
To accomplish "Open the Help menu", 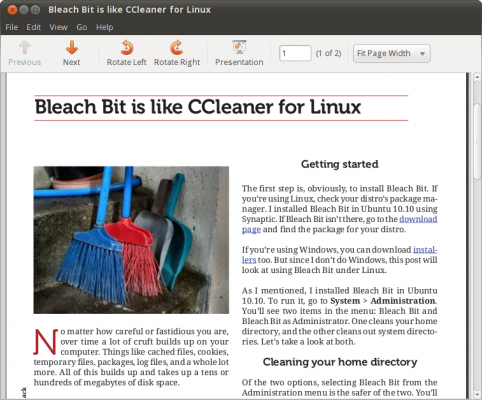I will click(104, 27).
